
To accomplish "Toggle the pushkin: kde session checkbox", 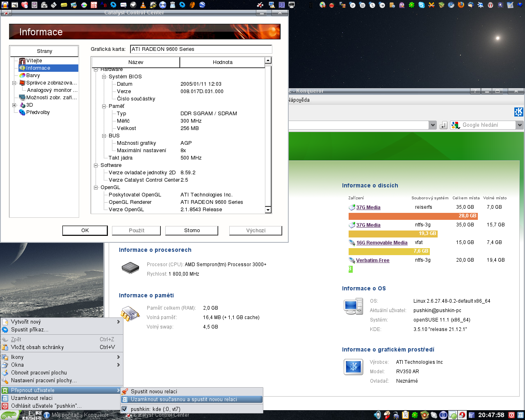I will [125, 409].
